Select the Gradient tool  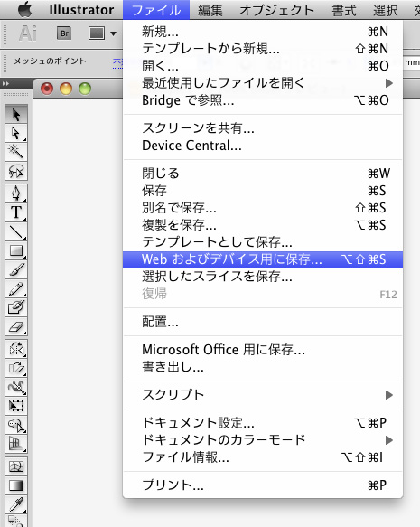pos(16,485)
